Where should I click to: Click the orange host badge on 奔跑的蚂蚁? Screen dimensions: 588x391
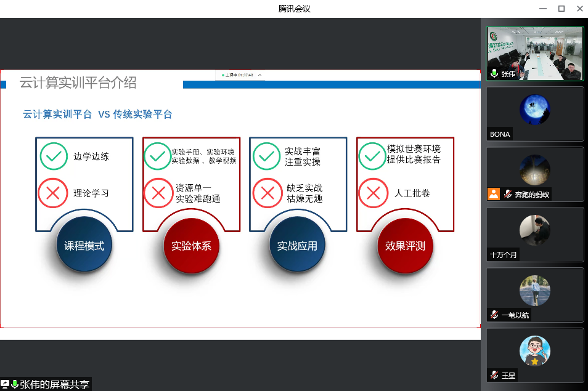[x=494, y=194]
